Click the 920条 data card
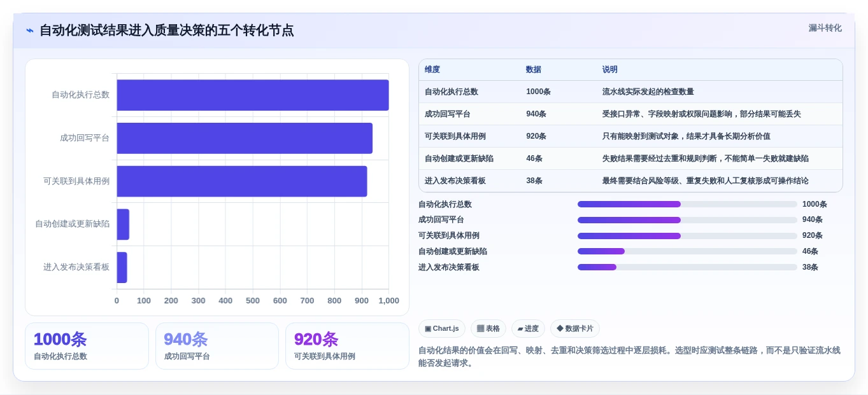The height and width of the screenshot is (395, 868). (347, 346)
